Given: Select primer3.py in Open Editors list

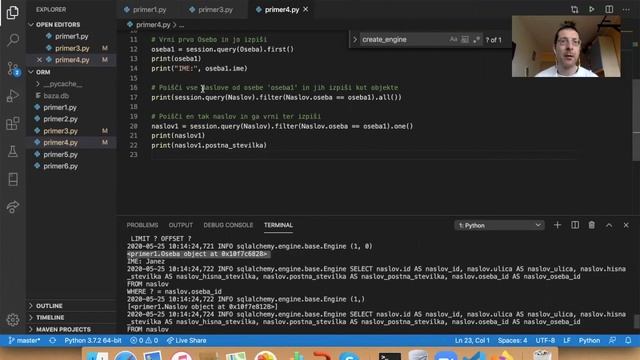Looking at the screenshot, I should click(72, 48).
